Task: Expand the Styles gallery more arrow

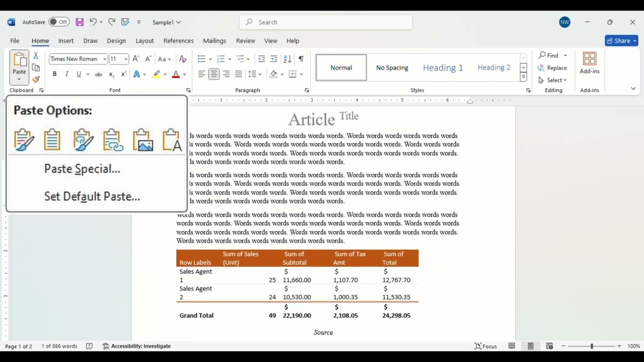Action: click(523, 77)
